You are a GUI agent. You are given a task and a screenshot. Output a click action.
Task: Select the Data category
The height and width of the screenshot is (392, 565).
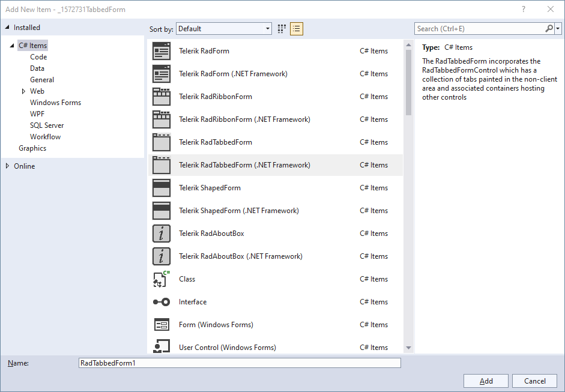[37, 68]
